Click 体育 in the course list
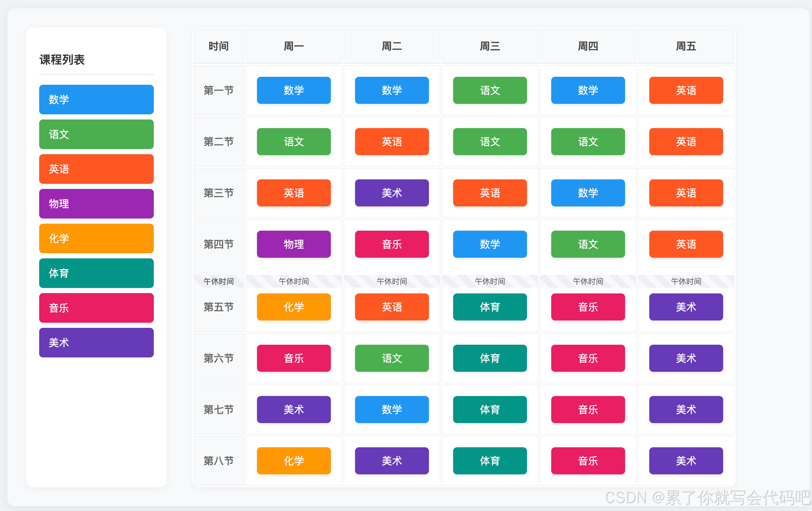 (x=96, y=273)
